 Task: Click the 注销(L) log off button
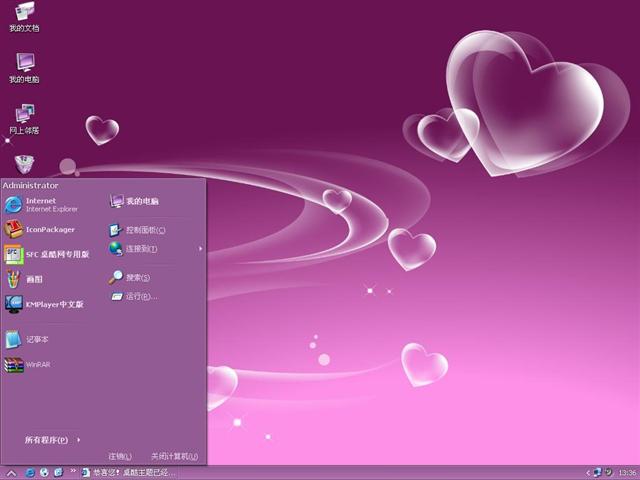tap(120, 457)
